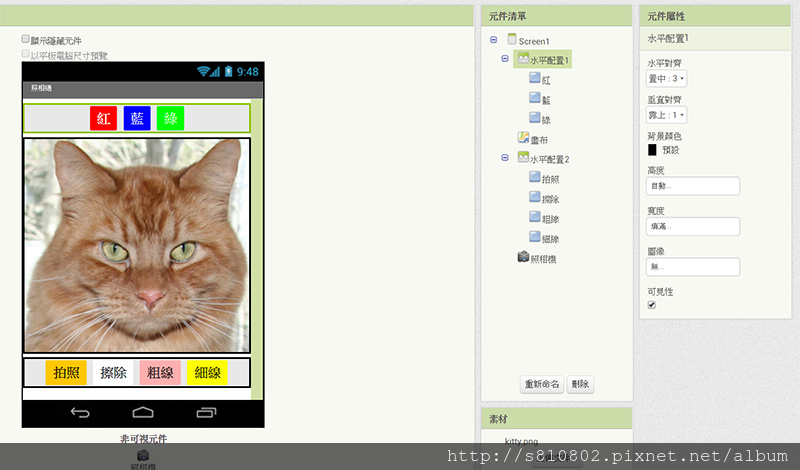Click the 紅 button component icon in tree
Image resolution: width=800 pixels, height=470 pixels.
535,78
